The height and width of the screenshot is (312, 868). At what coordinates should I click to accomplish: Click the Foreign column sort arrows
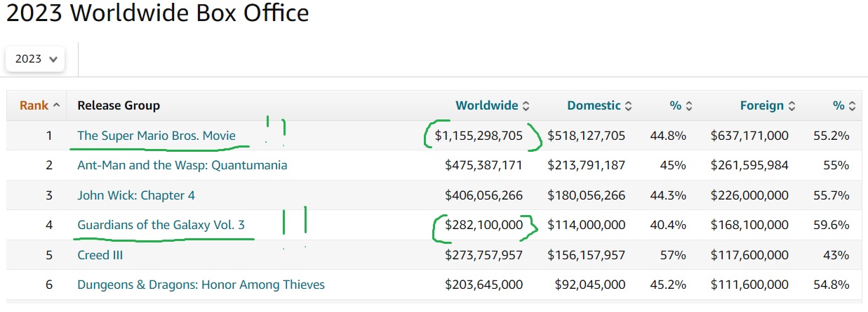click(792, 106)
